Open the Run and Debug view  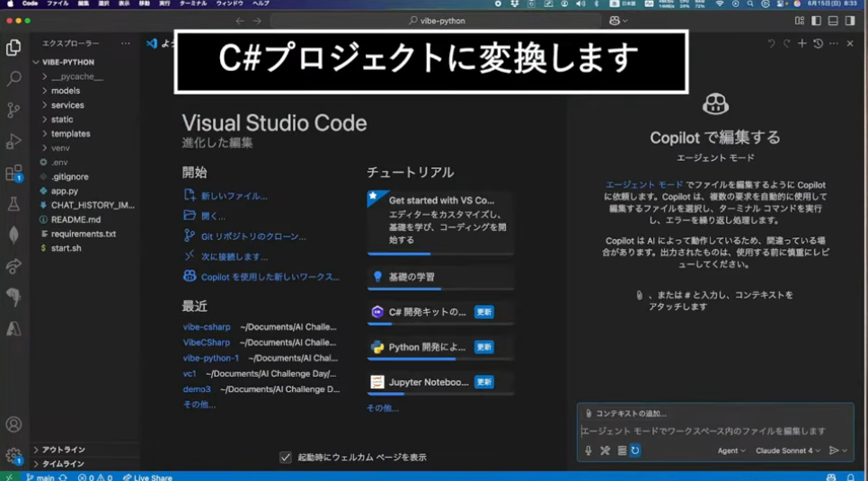[13, 141]
